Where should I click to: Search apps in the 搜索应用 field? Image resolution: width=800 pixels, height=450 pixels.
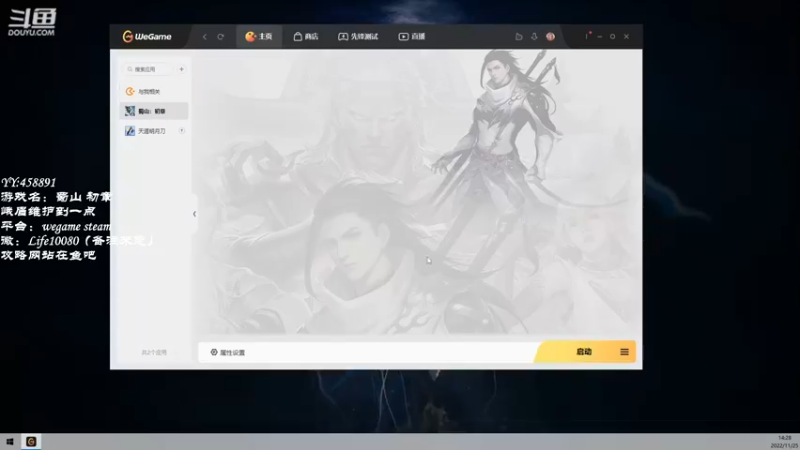coord(148,69)
